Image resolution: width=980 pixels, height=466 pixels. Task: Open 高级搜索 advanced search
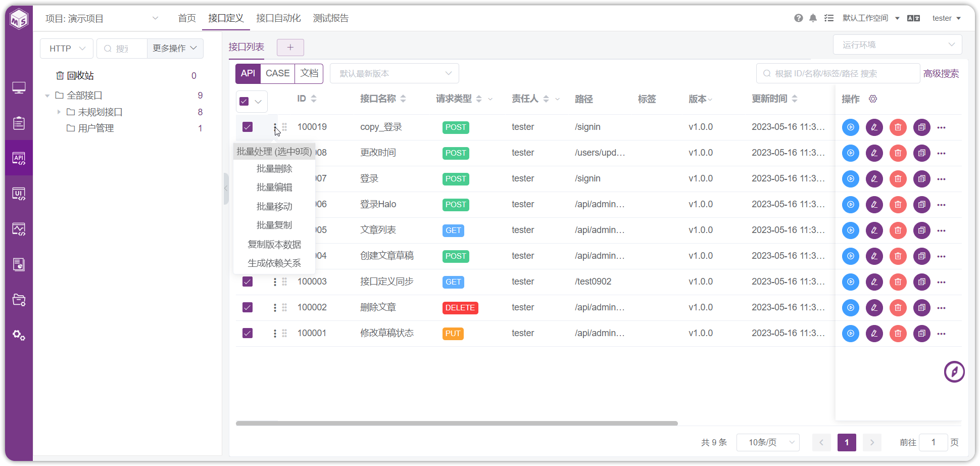point(941,73)
